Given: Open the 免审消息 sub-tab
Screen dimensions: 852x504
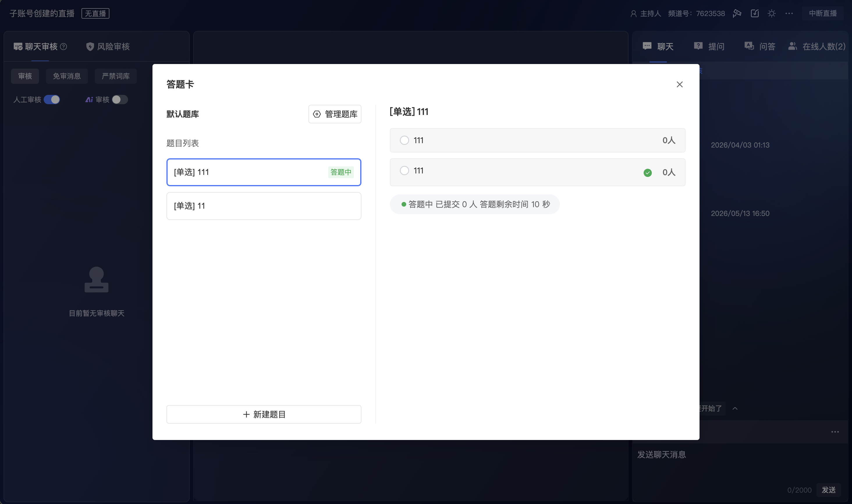Looking at the screenshot, I should 67,76.
